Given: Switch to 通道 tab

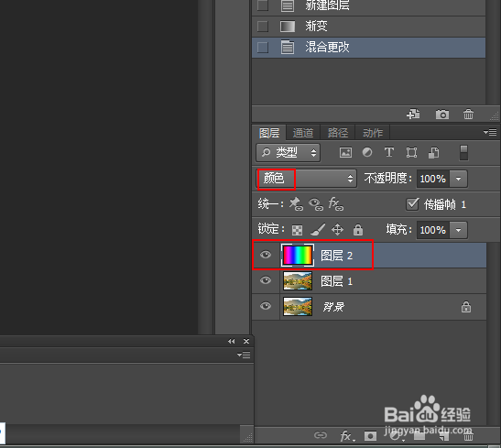Looking at the screenshot, I should coord(303,133).
